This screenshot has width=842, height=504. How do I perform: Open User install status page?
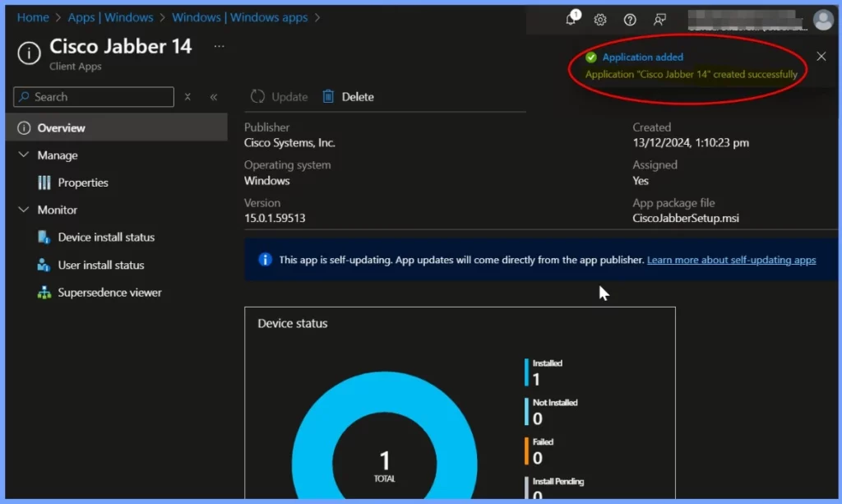pyautogui.click(x=101, y=265)
